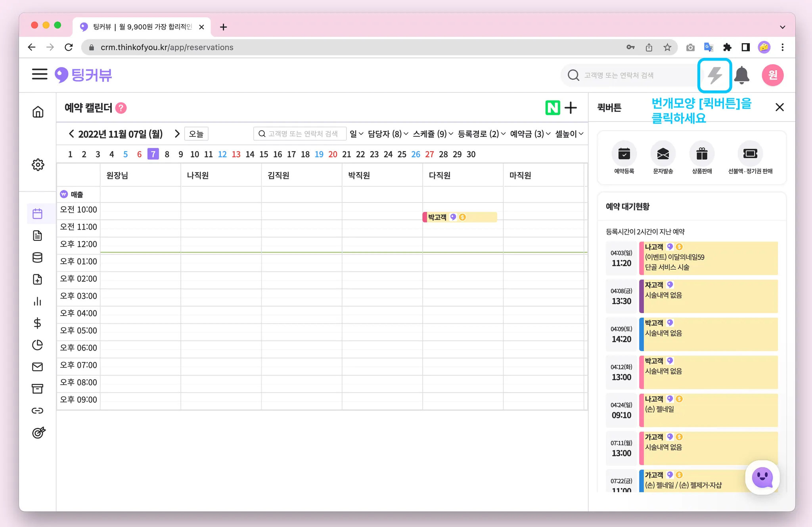Viewport: 812px width, 527px height.
Task: Click the green Naver N icon
Action: pos(552,107)
